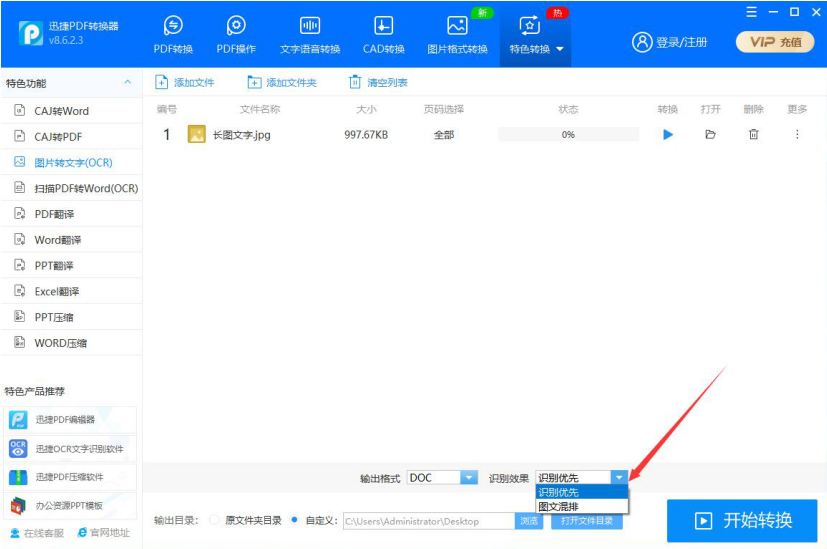Open the PDF转换 tab
Viewport: 827px width, 549px height.
click(x=173, y=35)
